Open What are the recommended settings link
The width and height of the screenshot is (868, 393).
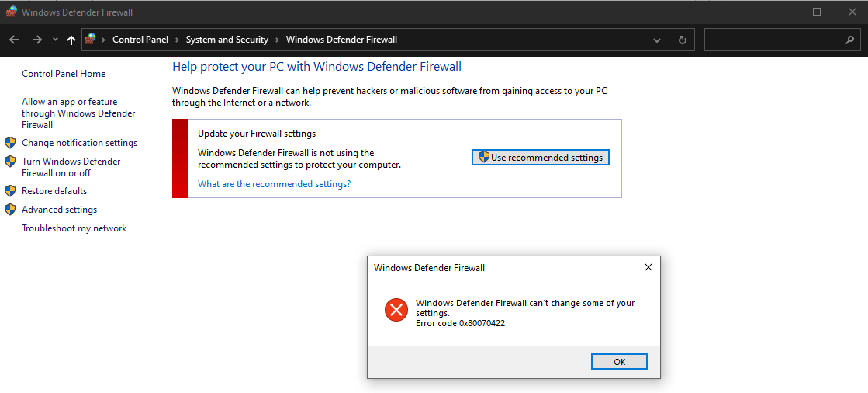coord(274,184)
